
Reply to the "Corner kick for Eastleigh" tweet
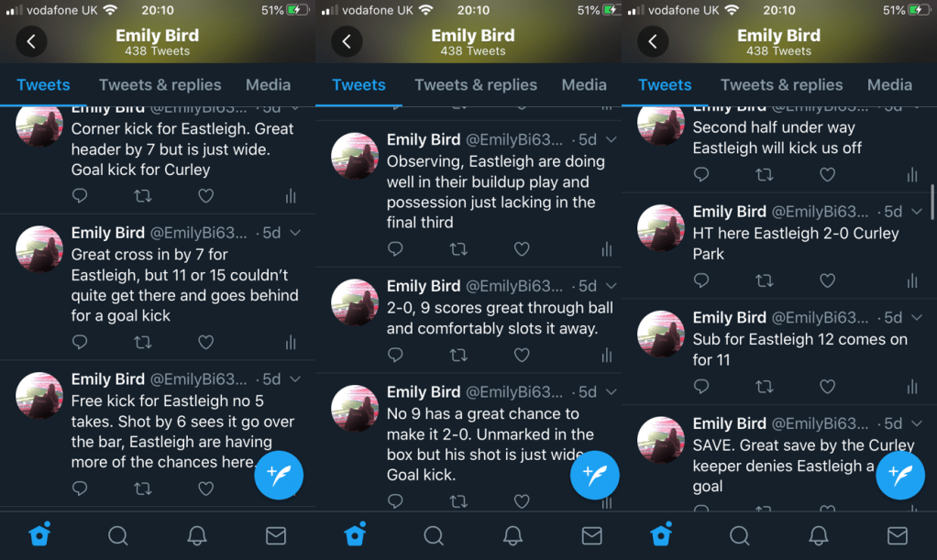[x=80, y=195]
